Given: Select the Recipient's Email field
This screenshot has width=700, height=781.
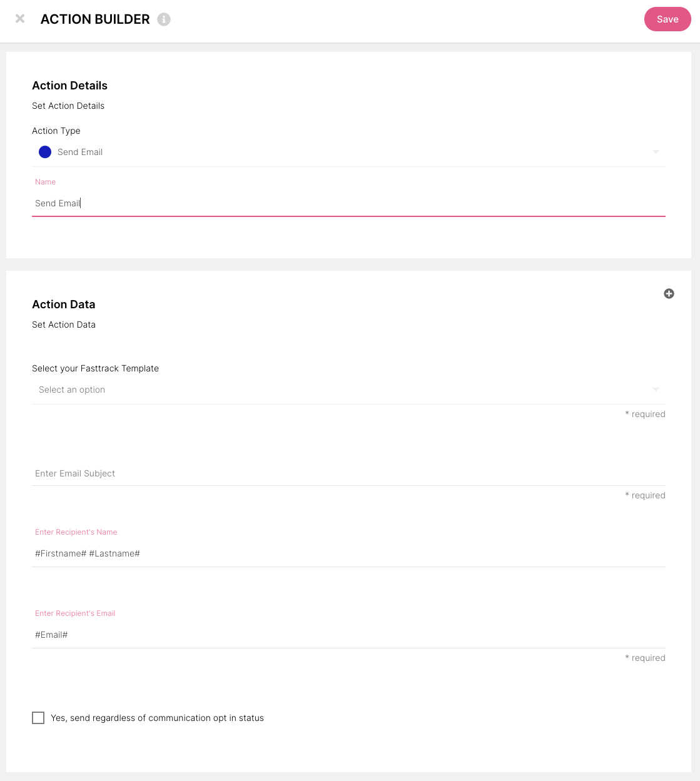Looking at the screenshot, I should [348, 635].
